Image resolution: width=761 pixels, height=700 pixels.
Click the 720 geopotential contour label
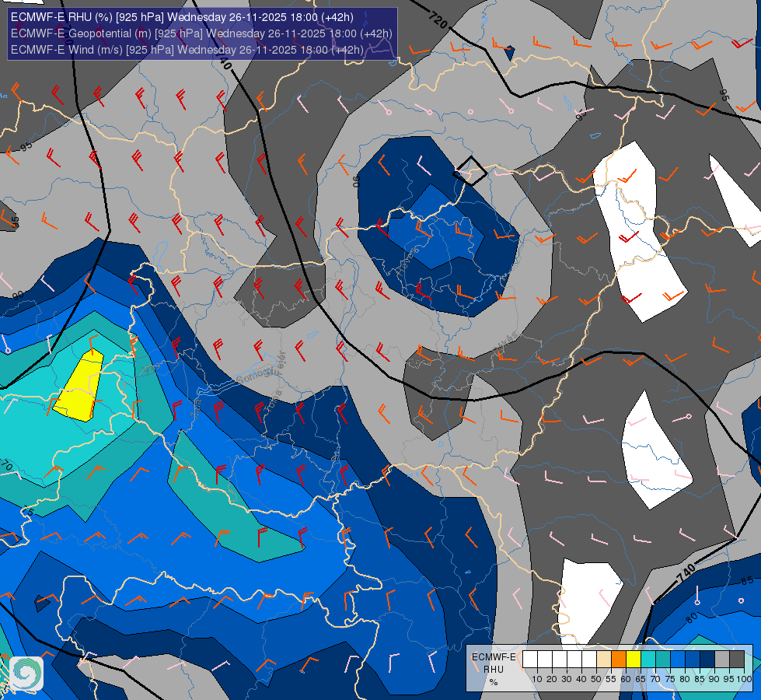[x=438, y=19]
